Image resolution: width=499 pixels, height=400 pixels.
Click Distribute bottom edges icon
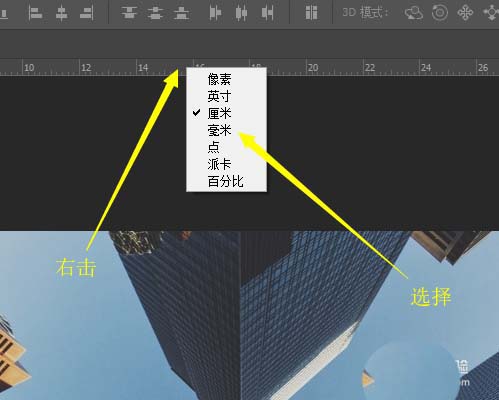click(182, 13)
